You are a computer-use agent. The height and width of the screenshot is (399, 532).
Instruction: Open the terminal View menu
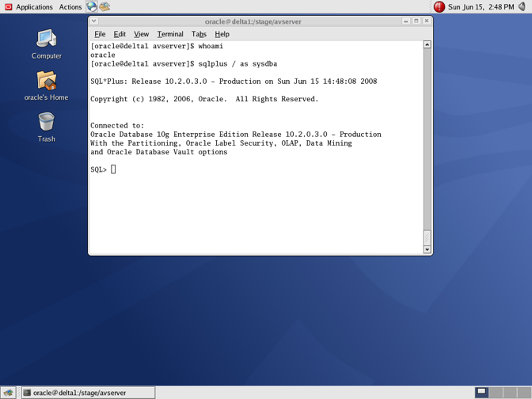[x=141, y=34]
